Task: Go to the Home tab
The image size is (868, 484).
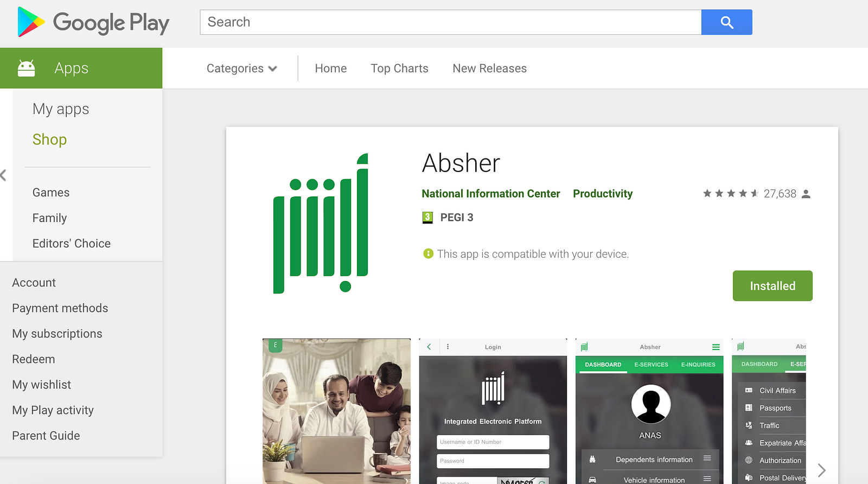Action: click(330, 68)
